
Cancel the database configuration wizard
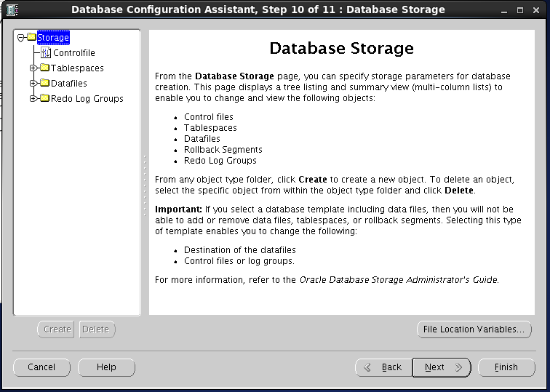[x=41, y=367]
